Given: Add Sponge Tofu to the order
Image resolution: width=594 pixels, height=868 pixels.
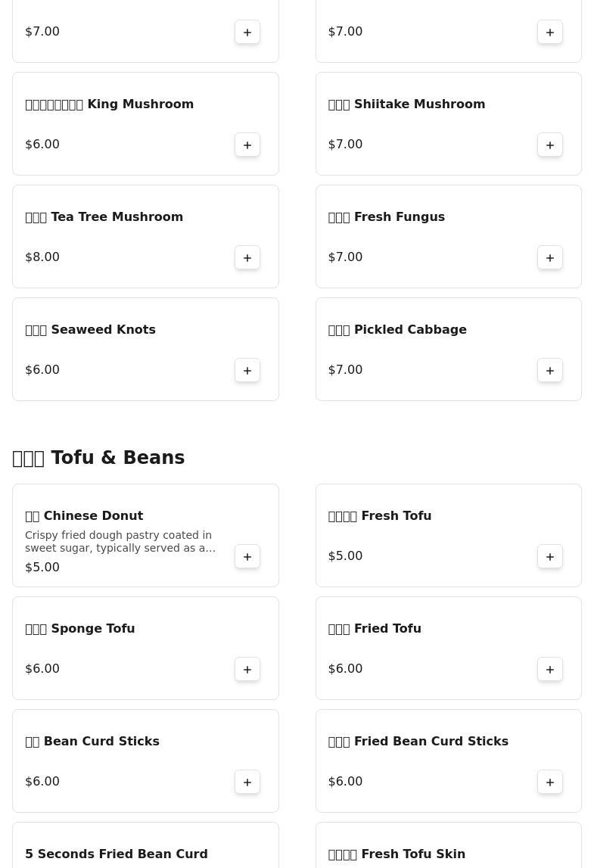Looking at the screenshot, I should click(x=247, y=669).
